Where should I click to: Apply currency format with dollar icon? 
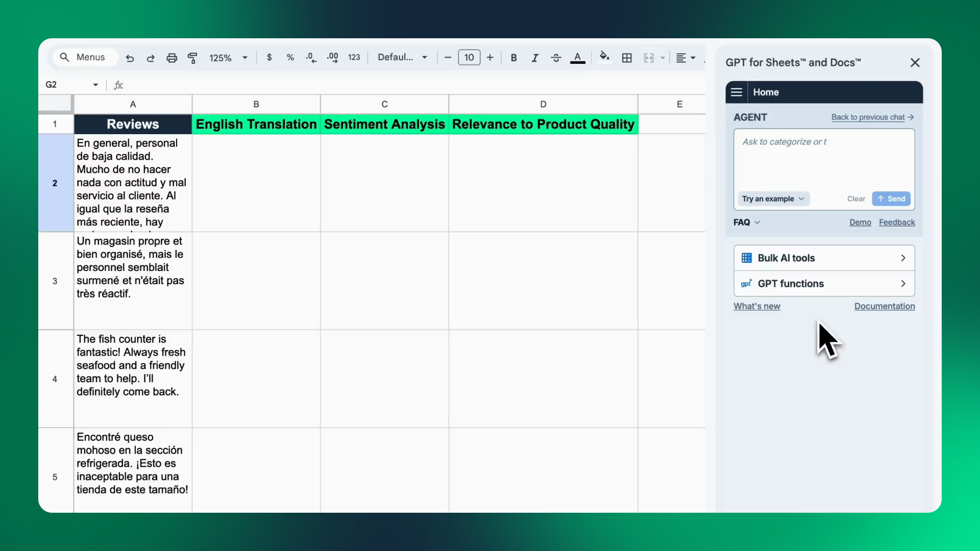[269, 58]
